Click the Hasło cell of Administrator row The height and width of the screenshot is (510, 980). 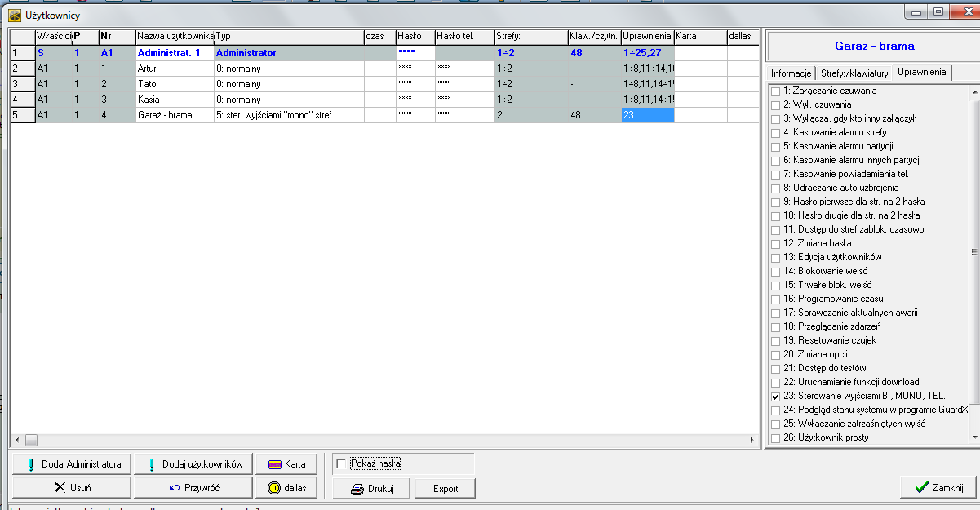[x=415, y=53]
